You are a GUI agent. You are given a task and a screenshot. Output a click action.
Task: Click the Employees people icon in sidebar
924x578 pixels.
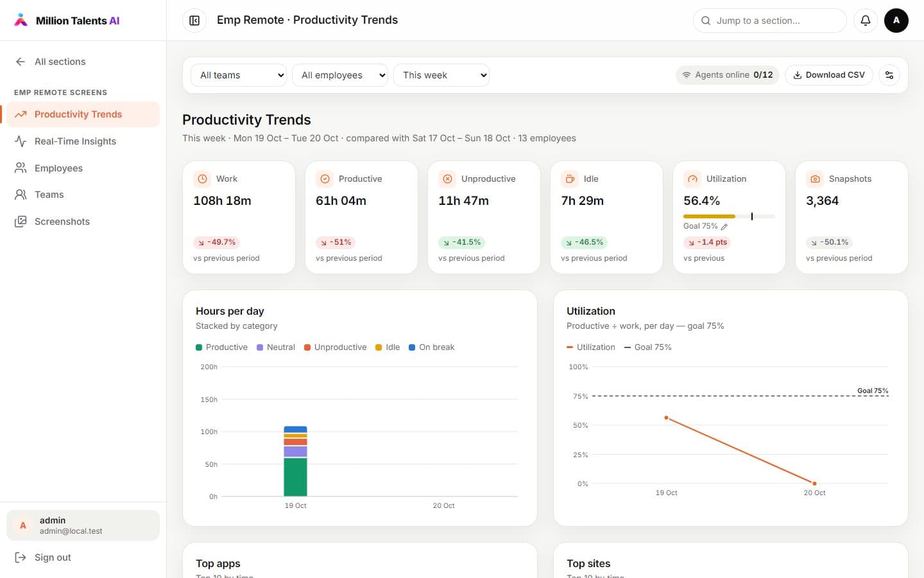pos(21,168)
